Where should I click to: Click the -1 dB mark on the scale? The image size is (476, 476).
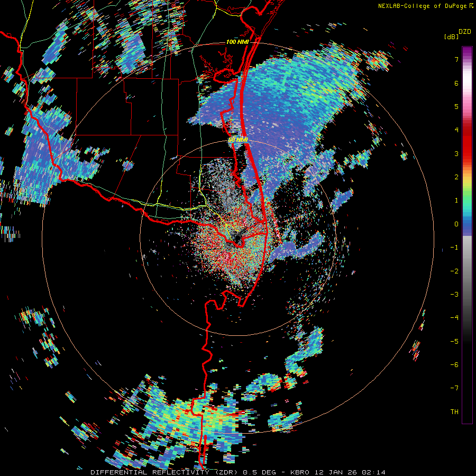coord(454,248)
